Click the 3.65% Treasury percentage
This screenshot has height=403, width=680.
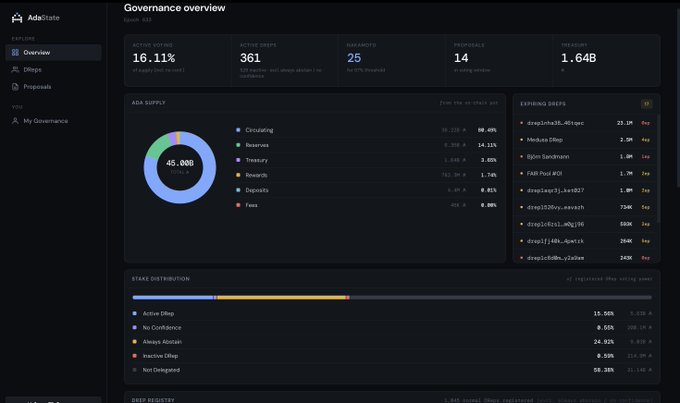tap(488, 160)
